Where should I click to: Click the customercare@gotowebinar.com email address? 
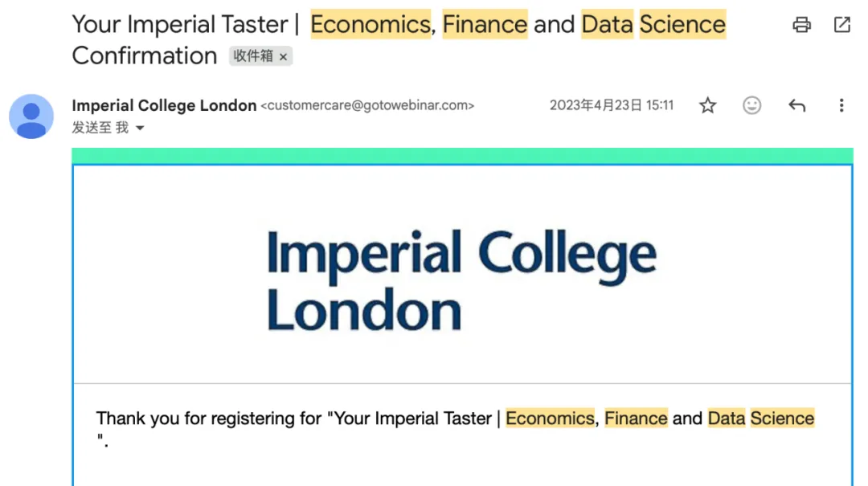[367, 105]
